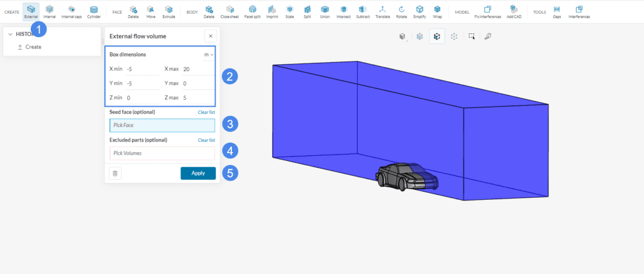
Task: Select the Subtract boolean tool
Action: click(363, 11)
